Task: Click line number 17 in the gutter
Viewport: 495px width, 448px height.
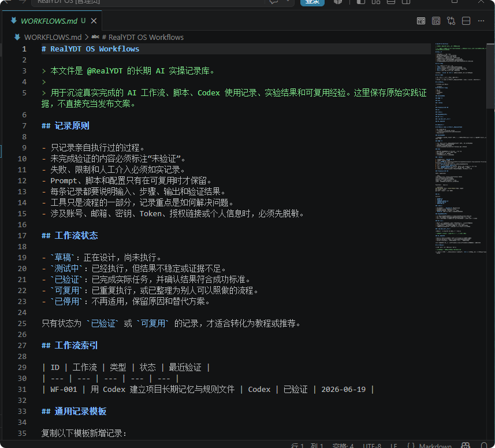Action: pyautogui.click(x=22, y=236)
